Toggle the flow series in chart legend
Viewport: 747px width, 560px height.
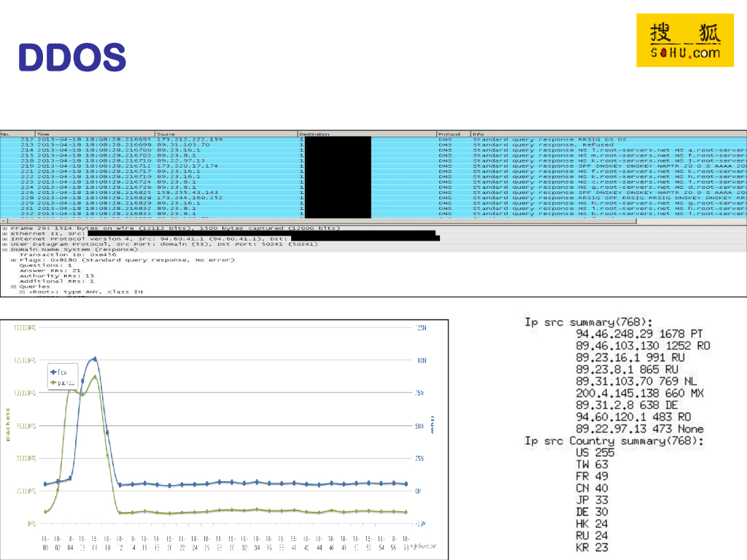(x=62, y=371)
